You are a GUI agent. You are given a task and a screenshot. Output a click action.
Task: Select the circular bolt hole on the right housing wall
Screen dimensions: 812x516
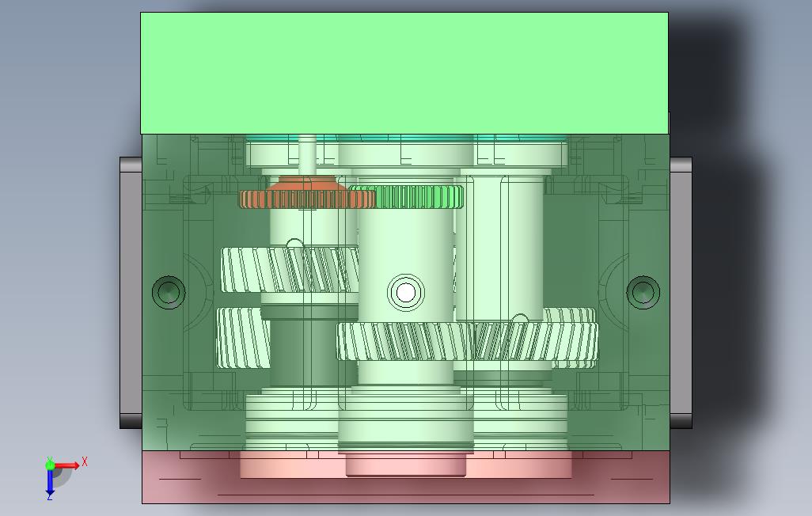[x=643, y=292]
